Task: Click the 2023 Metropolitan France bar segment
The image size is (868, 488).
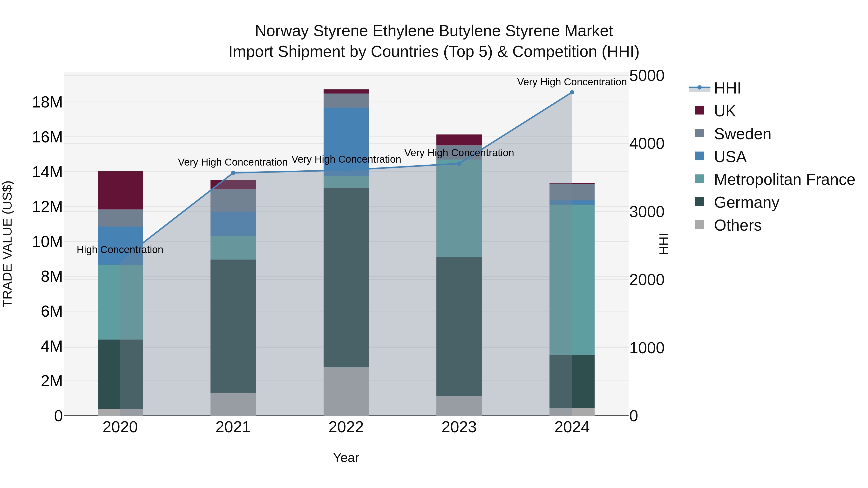Action: point(459,208)
